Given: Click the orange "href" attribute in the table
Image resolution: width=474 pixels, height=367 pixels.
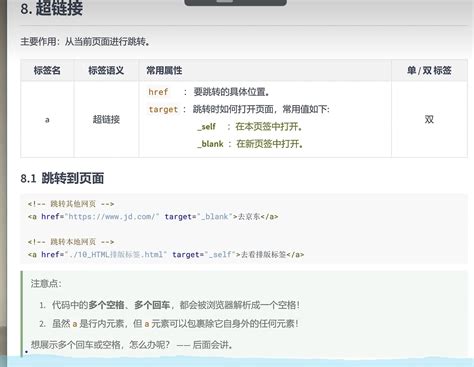Looking at the screenshot, I should point(158,92).
